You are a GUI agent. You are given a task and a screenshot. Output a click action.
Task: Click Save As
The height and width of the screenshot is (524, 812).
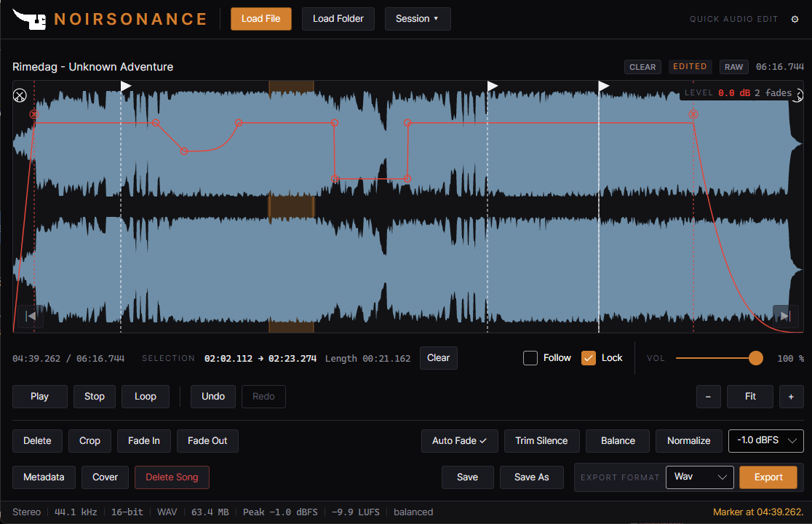point(532,477)
